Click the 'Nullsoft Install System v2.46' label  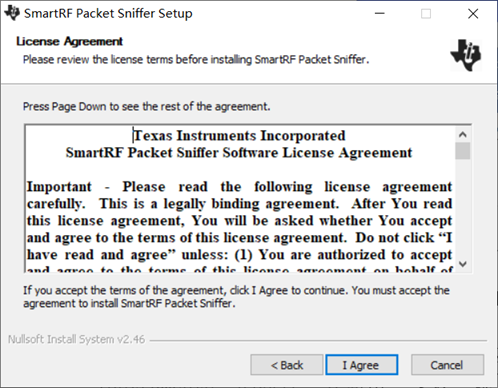click(x=76, y=339)
